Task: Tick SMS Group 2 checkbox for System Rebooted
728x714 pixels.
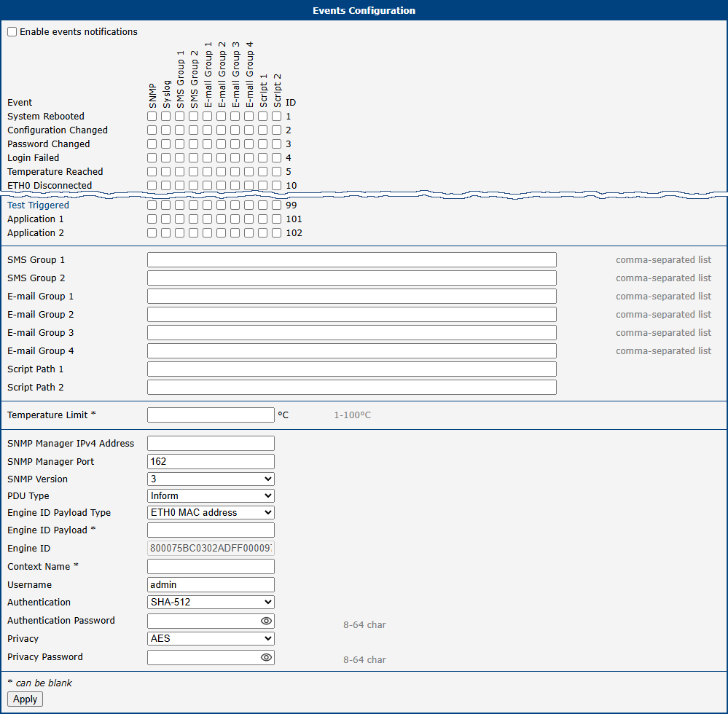Action: coord(194,116)
